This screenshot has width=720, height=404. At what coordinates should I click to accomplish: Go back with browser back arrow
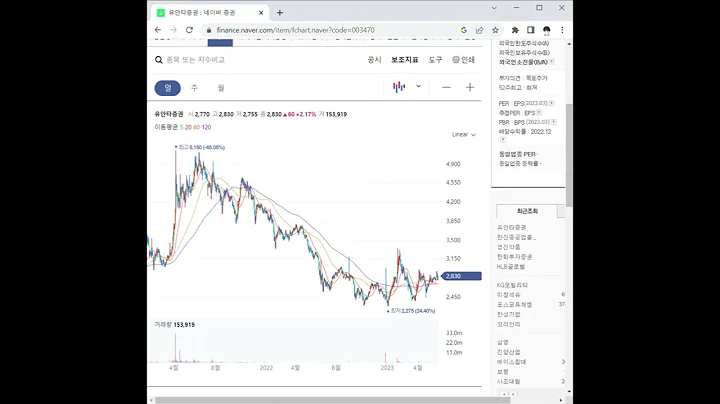(158, 30)
